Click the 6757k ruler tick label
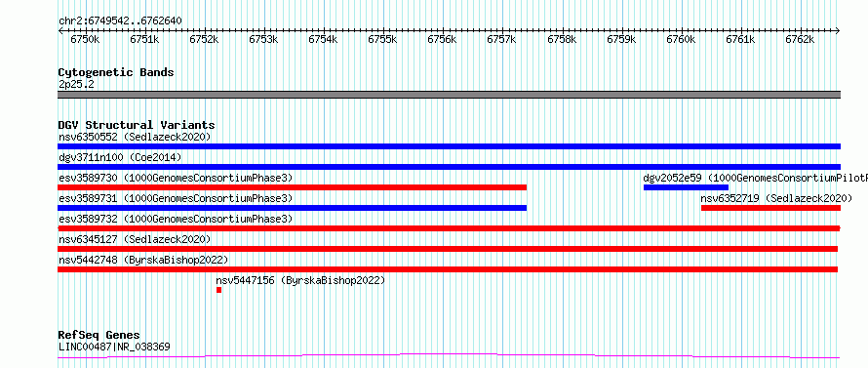This screenshot has width=868, height=368. [x=502, y=40]
